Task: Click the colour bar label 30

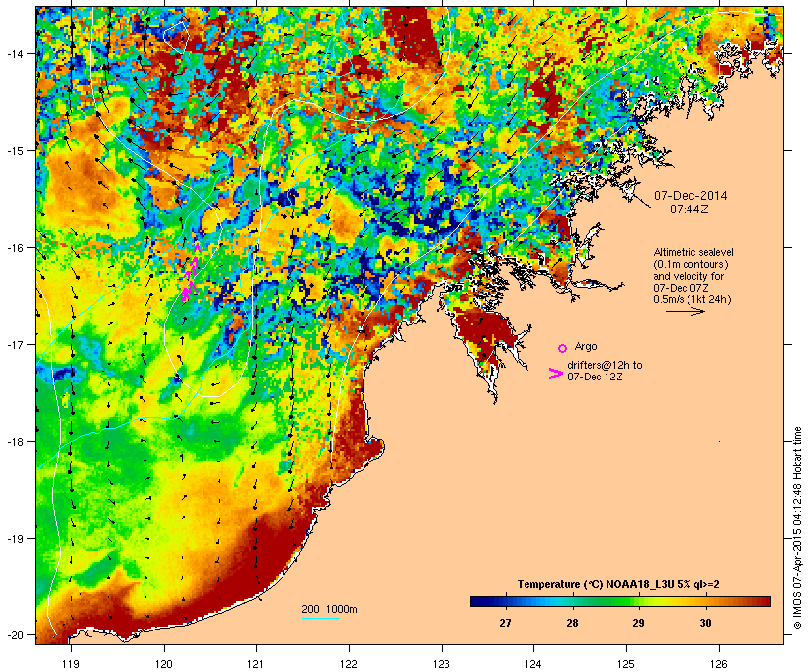Action: pyautogui.click(x=705, y=623)
